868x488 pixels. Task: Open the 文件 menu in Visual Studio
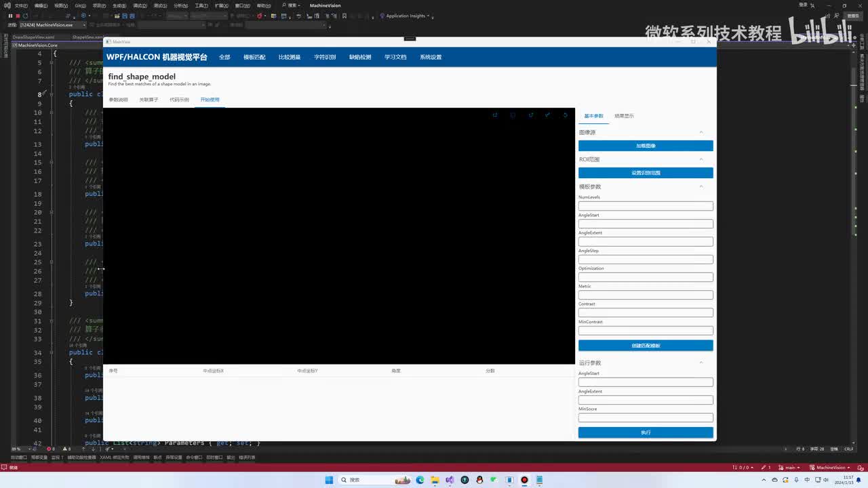point(21,5)
